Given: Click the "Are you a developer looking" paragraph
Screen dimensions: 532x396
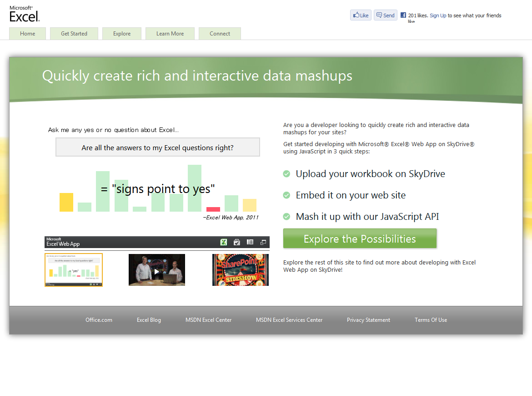Looking at the screenshot, I should tap(376, 129).
